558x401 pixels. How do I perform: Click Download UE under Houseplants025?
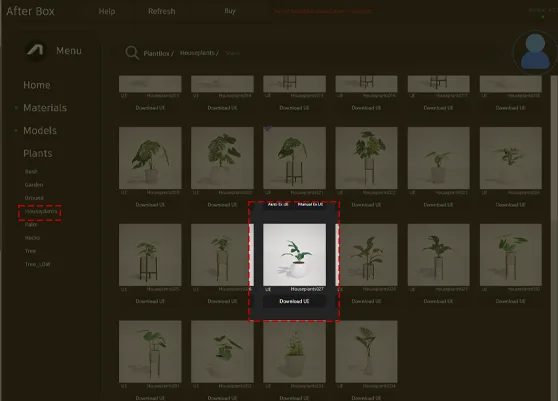150,301
